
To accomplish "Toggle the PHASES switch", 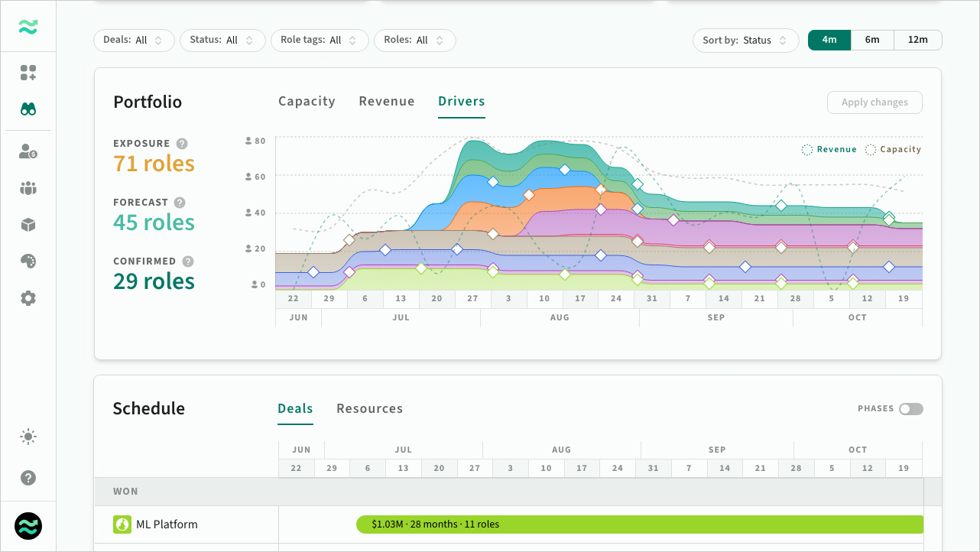I will (x=911, y=409).
